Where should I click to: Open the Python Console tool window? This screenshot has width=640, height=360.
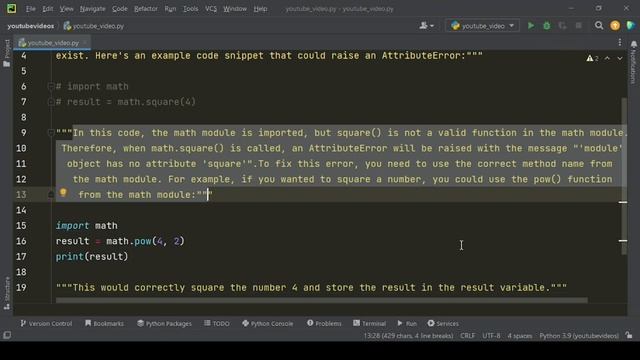267,323
